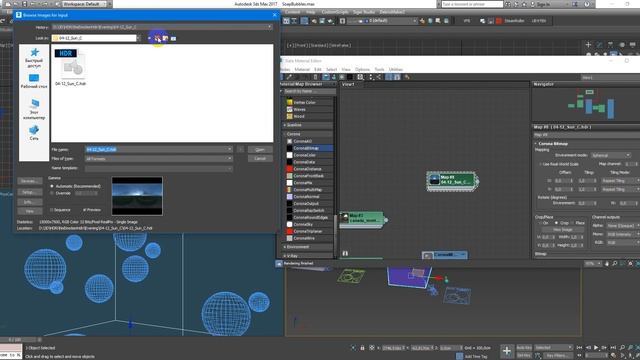Select the 04-12_Sun_C.hdr file thumbnail

coord(71,67)
